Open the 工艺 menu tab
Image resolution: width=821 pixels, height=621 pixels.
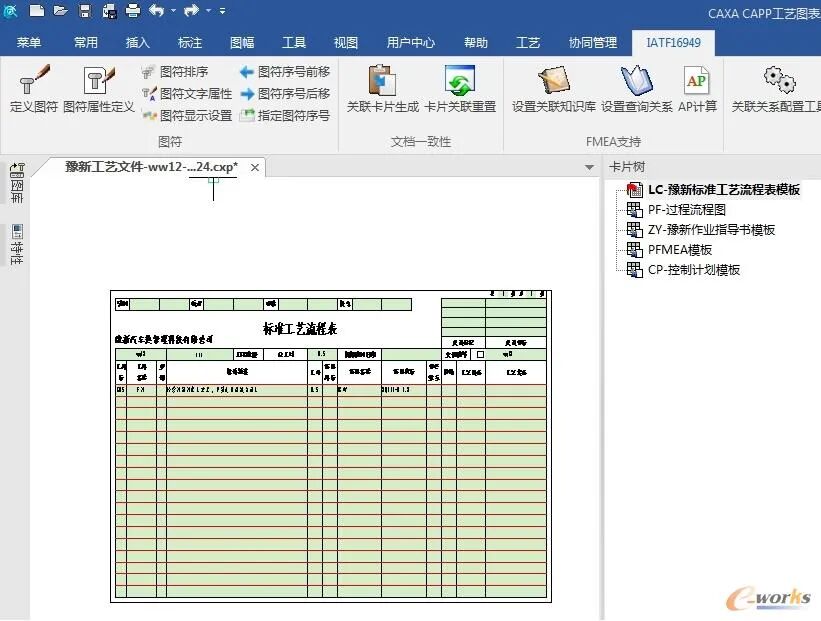pos(527,42)
